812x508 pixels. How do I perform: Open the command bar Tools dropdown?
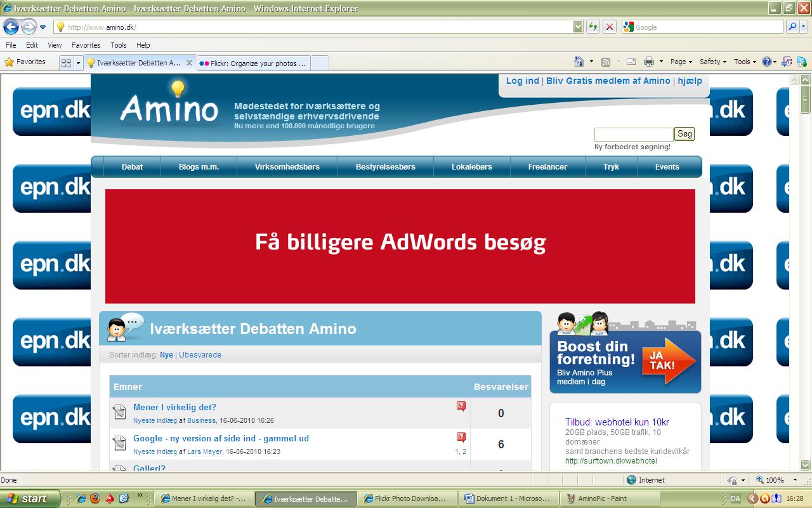[745, 62]
